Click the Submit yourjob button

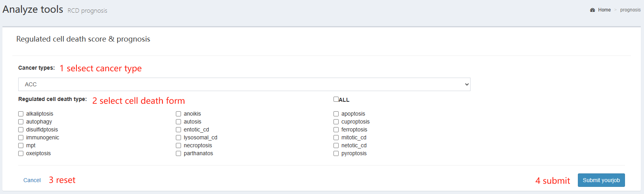[x=601, y=180]
